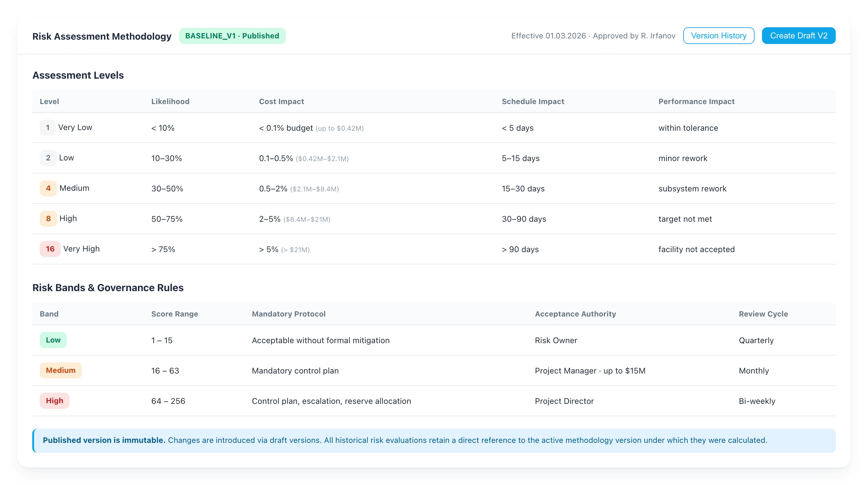The width and height of the screenshot is (868, 485).
Task: Click the Performance Impact column header
Action: point(697,101)
